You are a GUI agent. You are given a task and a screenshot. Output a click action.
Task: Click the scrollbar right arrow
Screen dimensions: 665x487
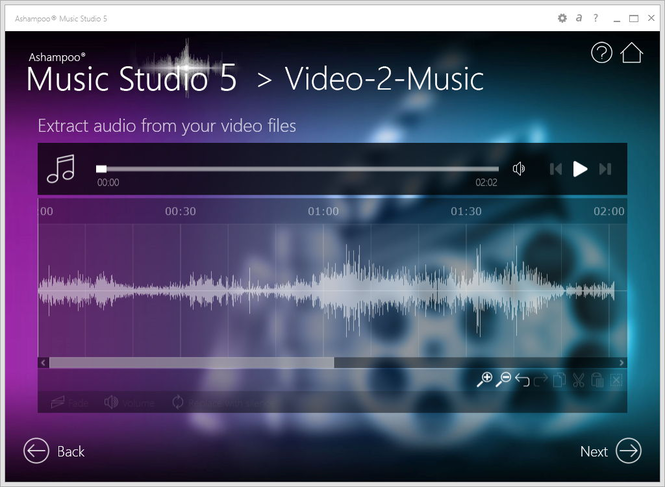[621, 363]
